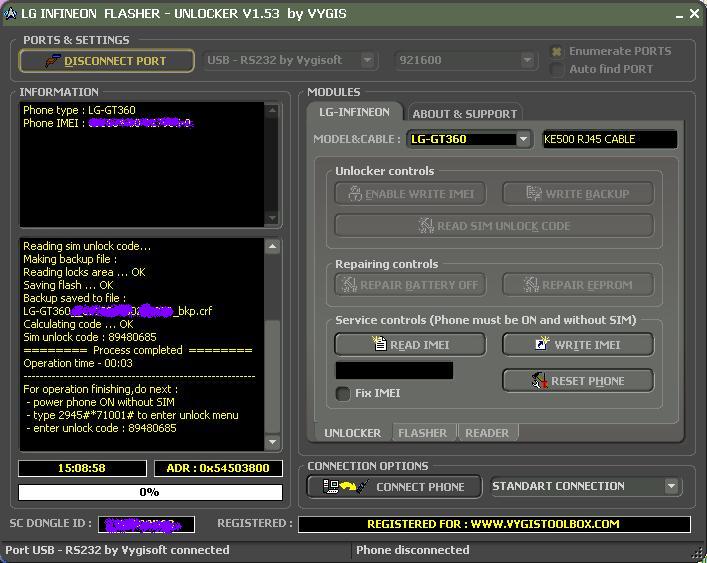Click 'Process completed' log line
This screenshot has height=563, width=707.
click(x=138, y=350)
